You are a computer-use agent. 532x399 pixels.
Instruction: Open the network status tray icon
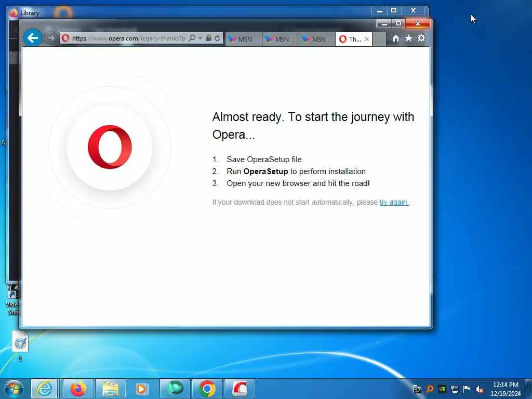pos(455,389)
